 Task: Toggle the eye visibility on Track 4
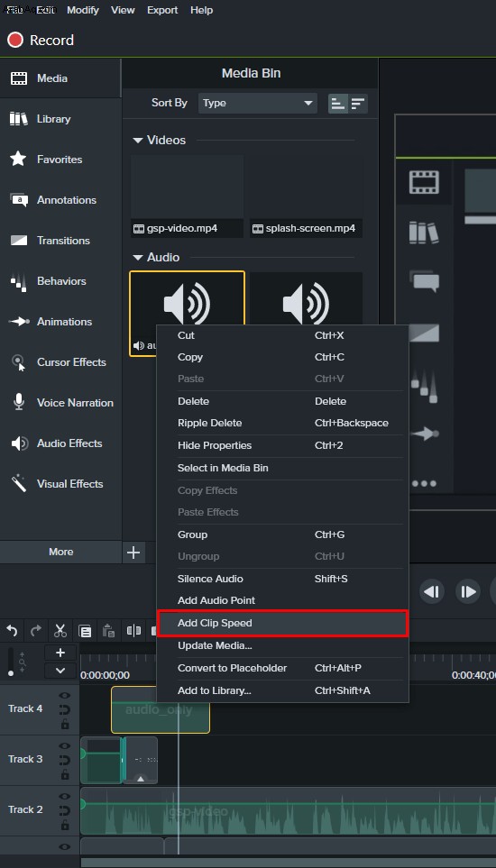coord(65,696)
